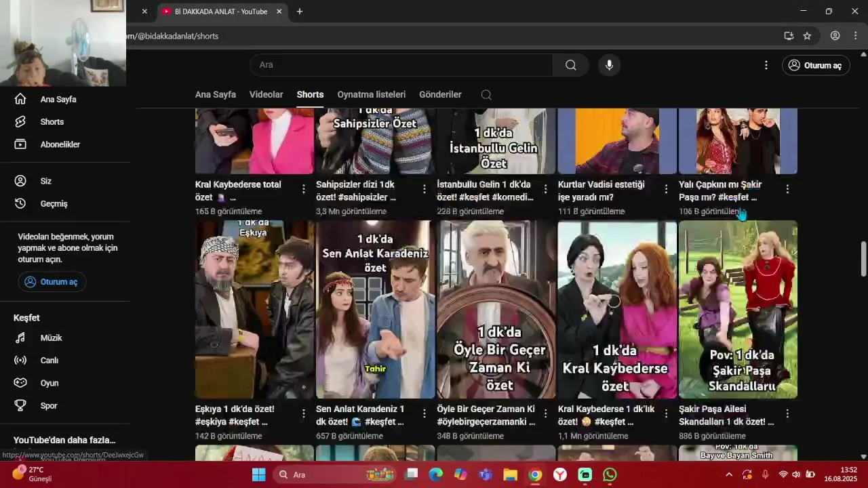Open options menu for Kurtlar Vadisi estetiği short
This screenshot has height=488, width=868.
[x=666, y=189]
